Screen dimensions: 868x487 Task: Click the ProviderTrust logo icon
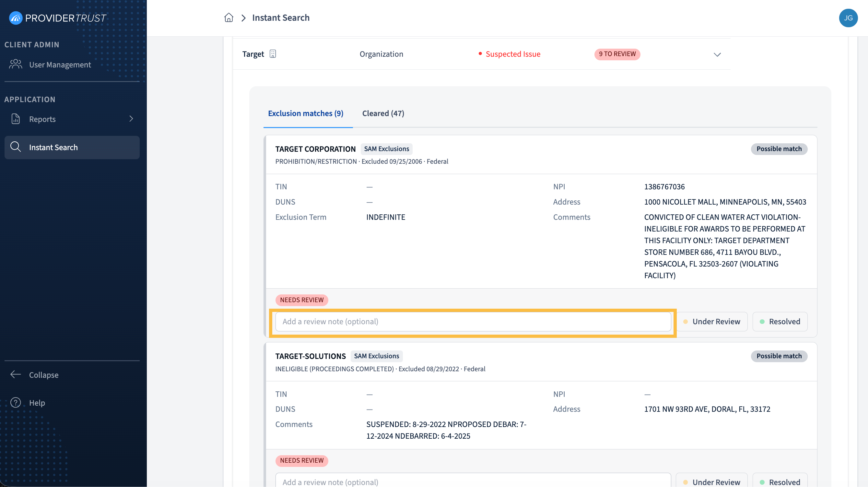click(16, 18)
